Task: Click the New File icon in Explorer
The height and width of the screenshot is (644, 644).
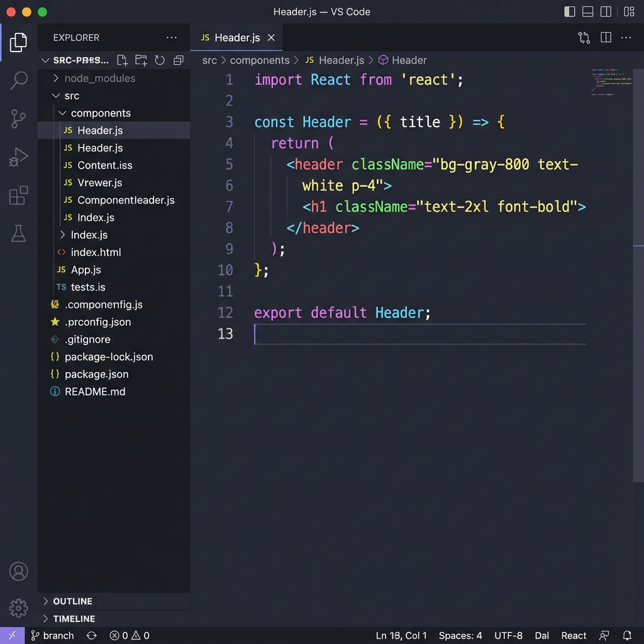Action: click(122, 60)
